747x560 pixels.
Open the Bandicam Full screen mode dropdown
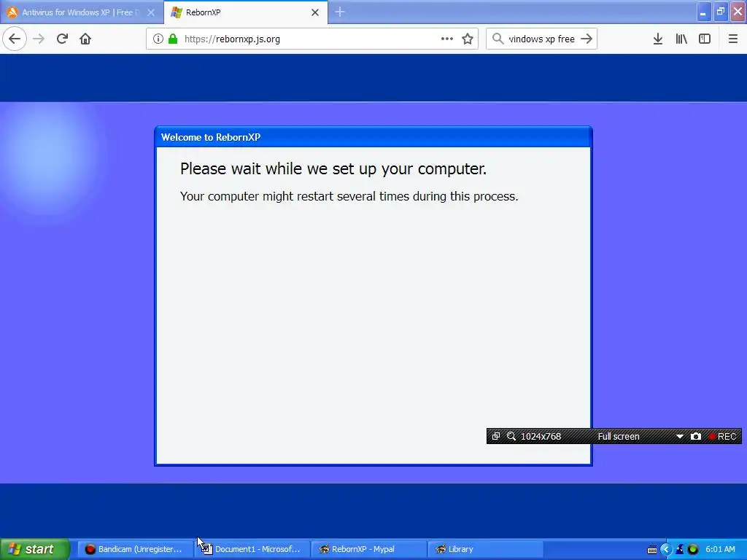pyautogui.click(x=680, y=436)
